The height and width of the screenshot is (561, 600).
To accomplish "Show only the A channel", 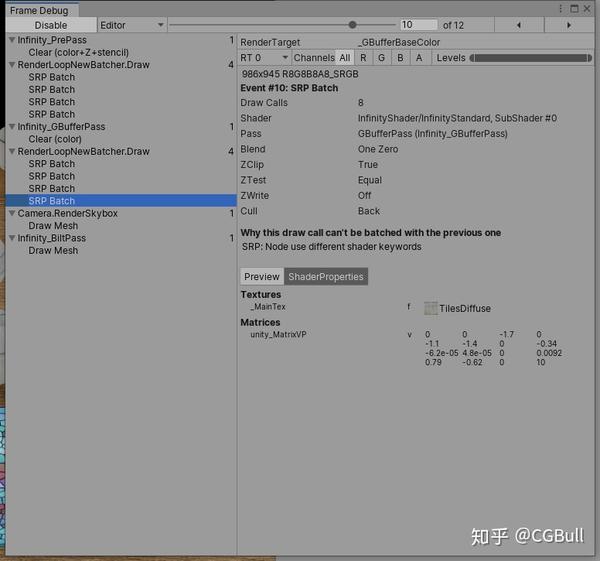I will point(419,58).
